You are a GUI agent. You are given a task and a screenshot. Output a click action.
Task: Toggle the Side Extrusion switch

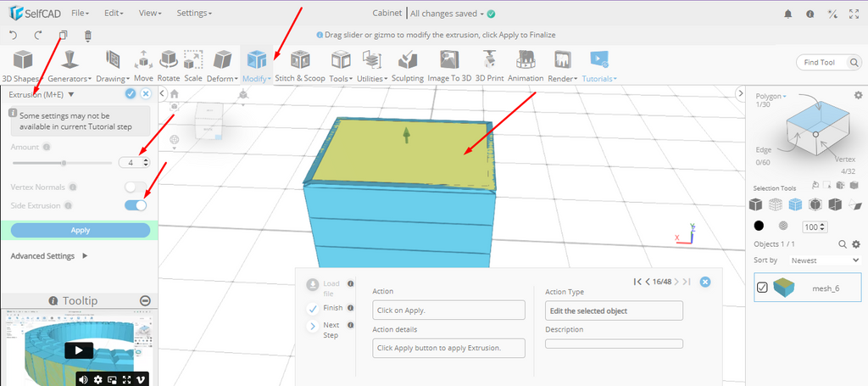136,205
